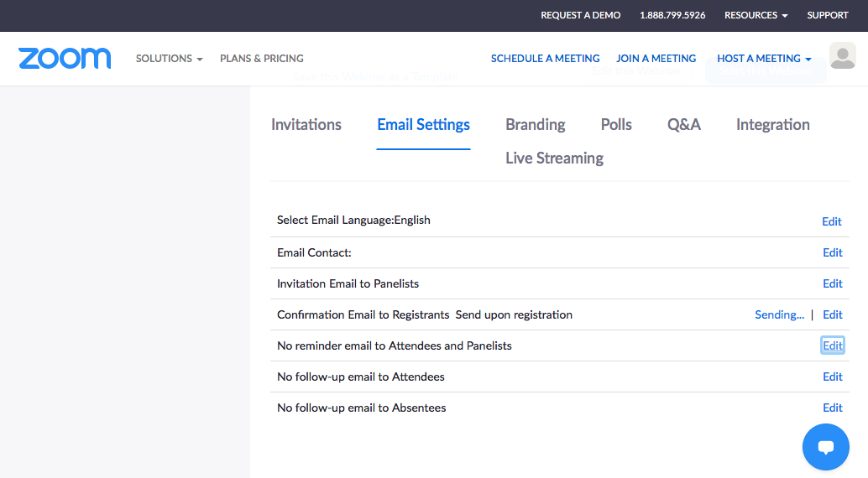The width and height of the screenshot is (868, 478).
Task: Open the Resources dropdown menu
Action: pyautogui.click(x=756, y=15)
